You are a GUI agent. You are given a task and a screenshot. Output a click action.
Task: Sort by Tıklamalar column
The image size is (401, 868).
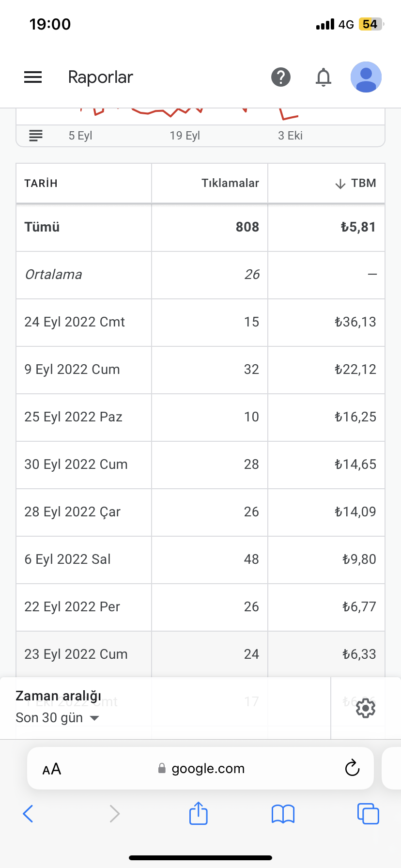coord(230,183)
